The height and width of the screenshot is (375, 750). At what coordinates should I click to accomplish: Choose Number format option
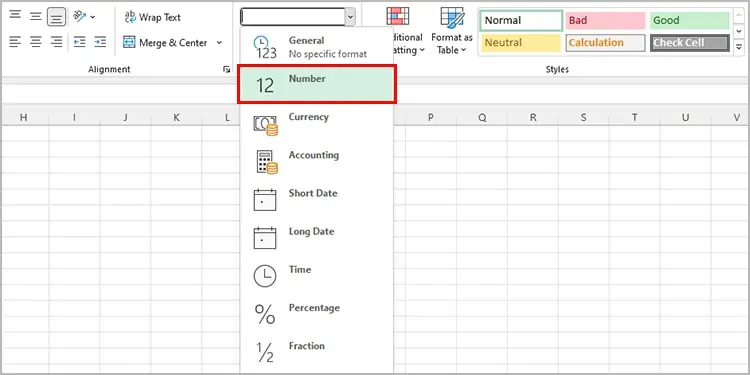(x=317, y=84)
